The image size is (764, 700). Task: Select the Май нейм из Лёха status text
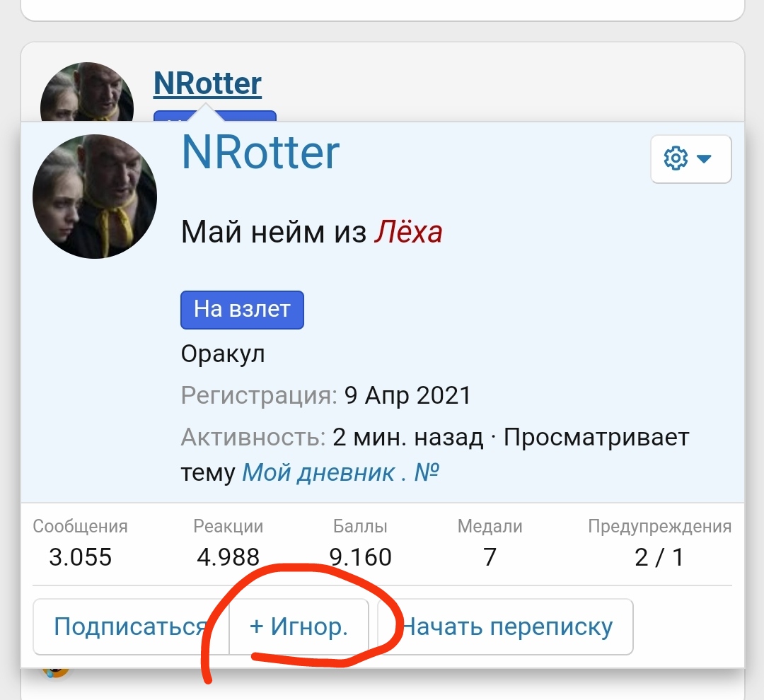(312, 231)
